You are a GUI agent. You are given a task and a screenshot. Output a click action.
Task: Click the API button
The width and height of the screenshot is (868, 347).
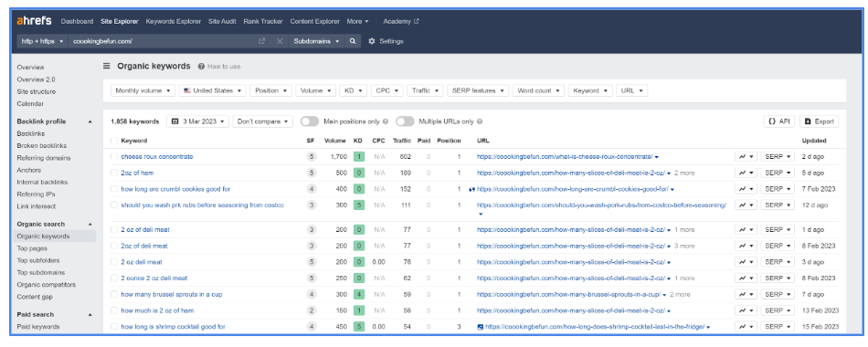click(x=779, y=121)
